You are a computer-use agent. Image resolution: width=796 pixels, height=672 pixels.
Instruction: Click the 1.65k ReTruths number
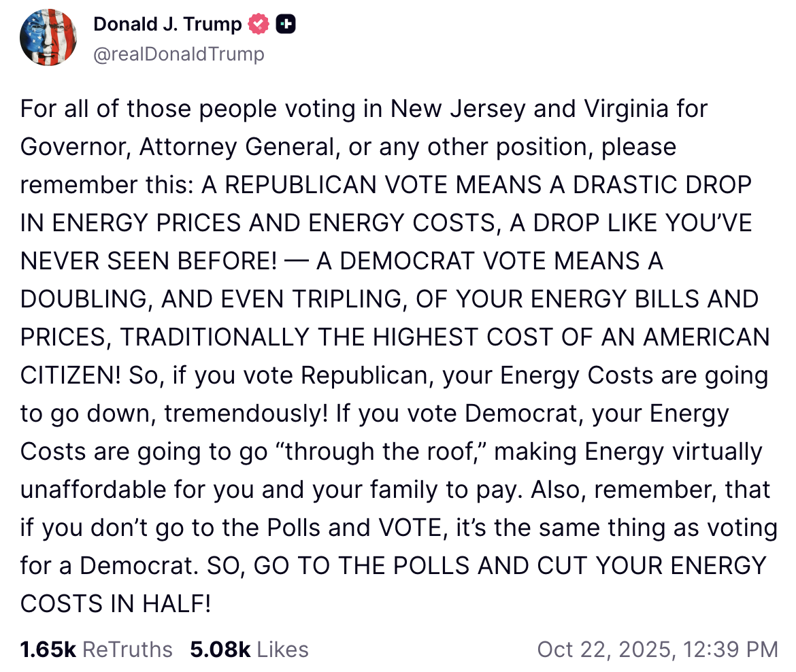click(x=48, y=649)
